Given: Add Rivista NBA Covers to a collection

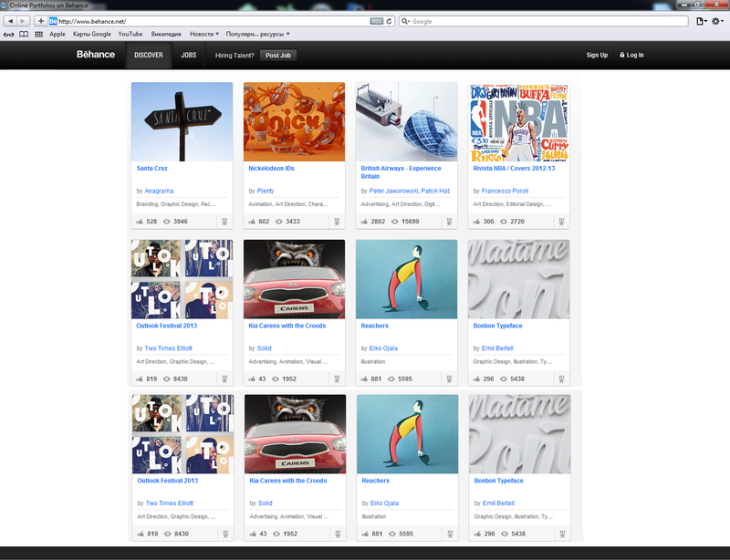Looking at the screenshot, I should [561, 222].
